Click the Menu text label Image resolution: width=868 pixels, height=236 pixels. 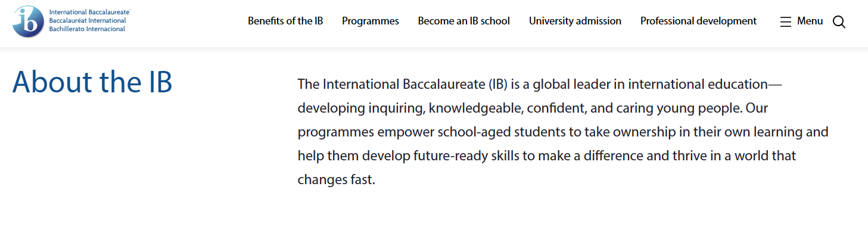click(810, 21)
